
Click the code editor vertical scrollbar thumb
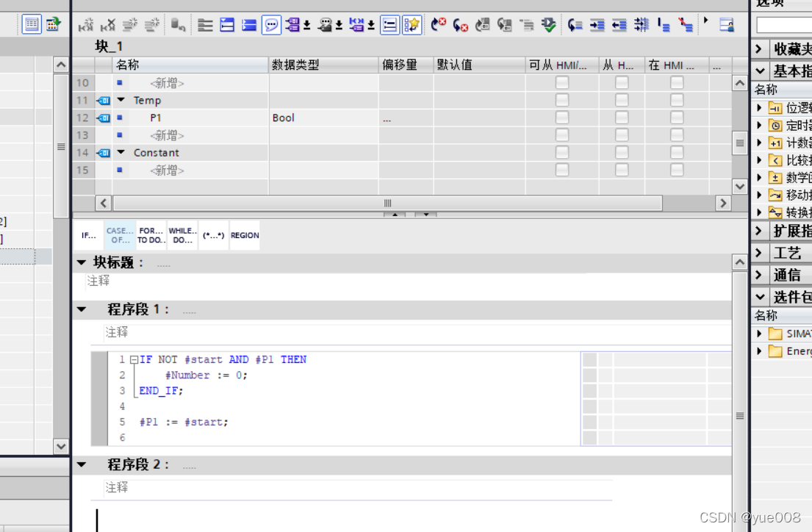[739, 415]
